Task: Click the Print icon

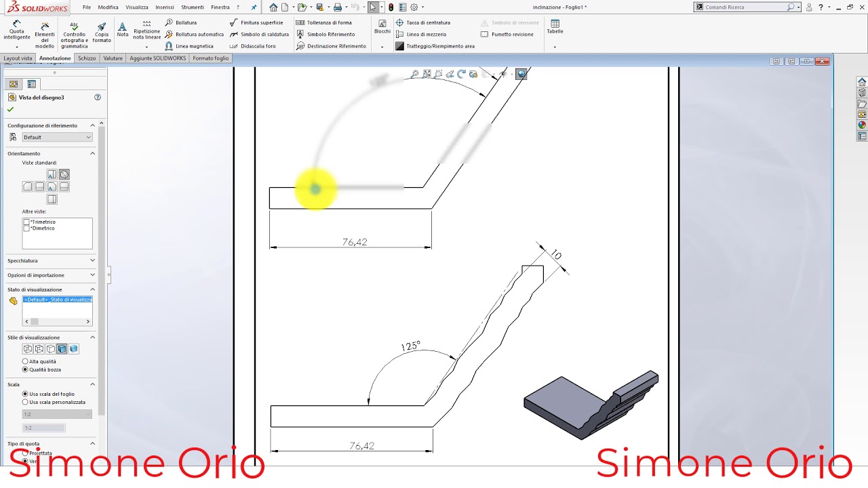Action: [337, 7]
